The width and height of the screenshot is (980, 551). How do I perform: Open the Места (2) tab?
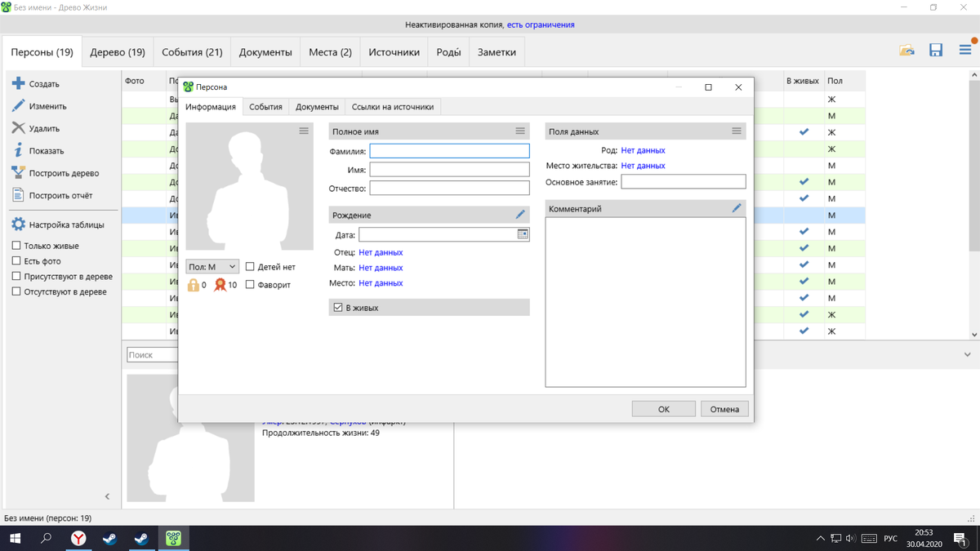[x=330, y=52]
